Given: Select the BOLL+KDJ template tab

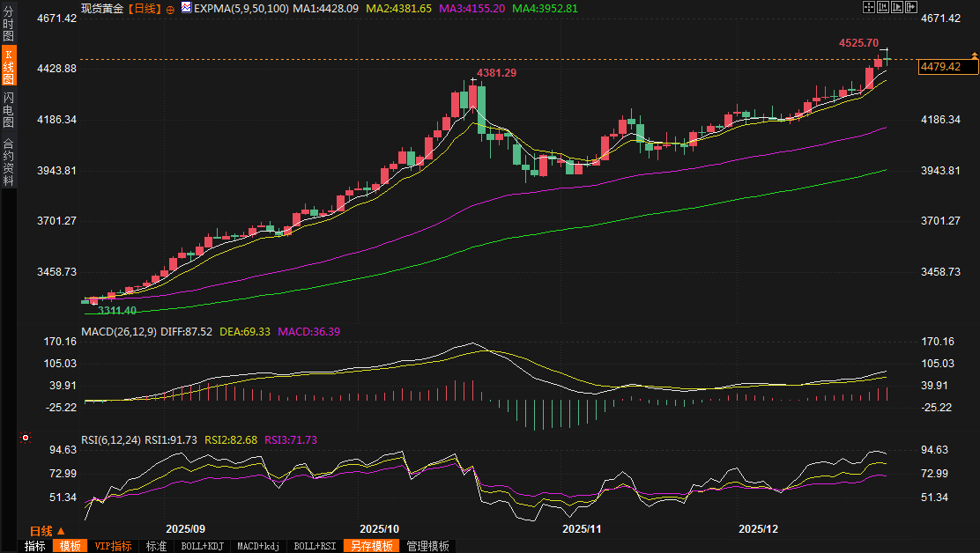Looking at the screenshot, I should 202,546.
